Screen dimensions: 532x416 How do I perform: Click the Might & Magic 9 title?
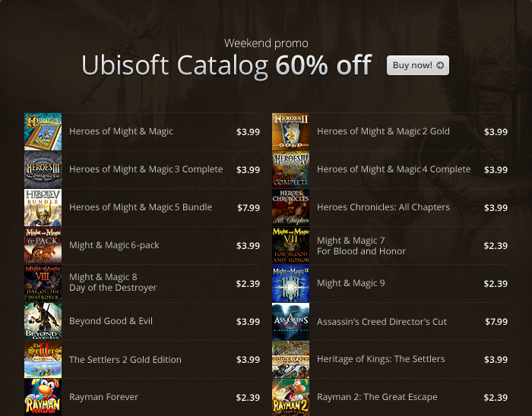pos(351,283)
